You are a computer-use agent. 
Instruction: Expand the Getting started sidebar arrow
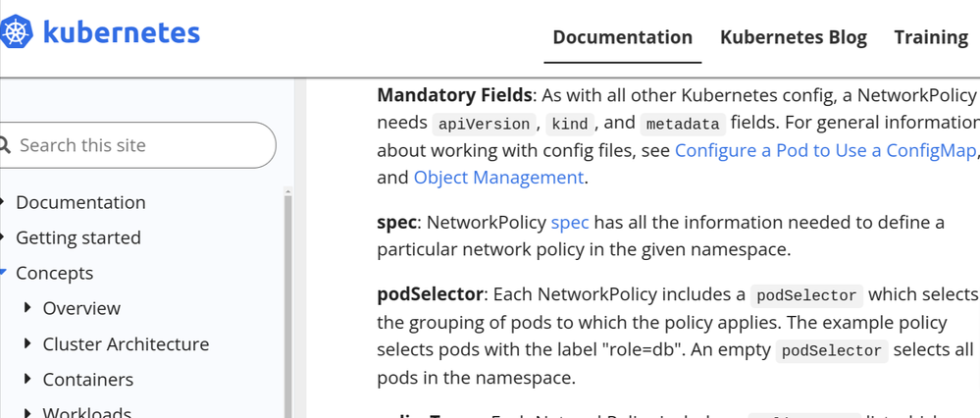pos(4,237)
